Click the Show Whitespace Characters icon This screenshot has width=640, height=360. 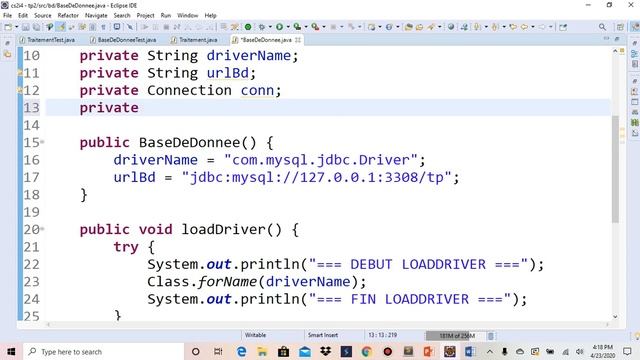(x=103, y=27)
